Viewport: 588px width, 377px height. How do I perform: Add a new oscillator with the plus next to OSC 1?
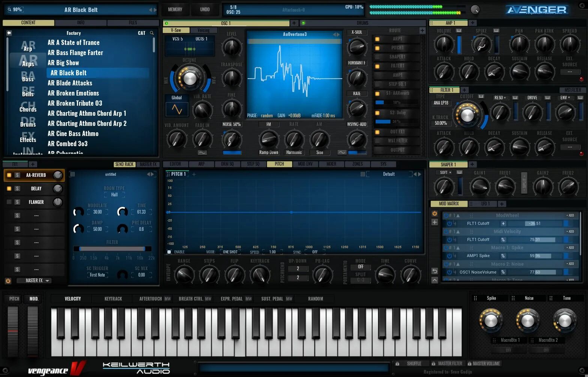click(x=294, y=23)
